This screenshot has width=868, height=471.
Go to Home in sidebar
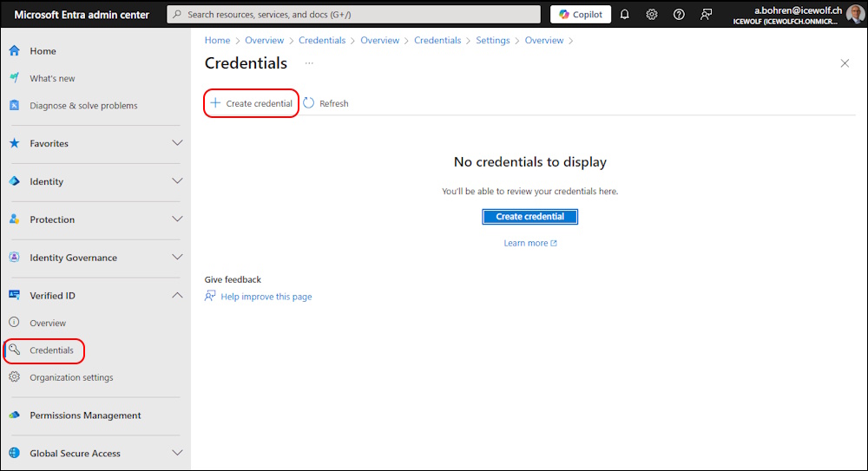point(43,51)
